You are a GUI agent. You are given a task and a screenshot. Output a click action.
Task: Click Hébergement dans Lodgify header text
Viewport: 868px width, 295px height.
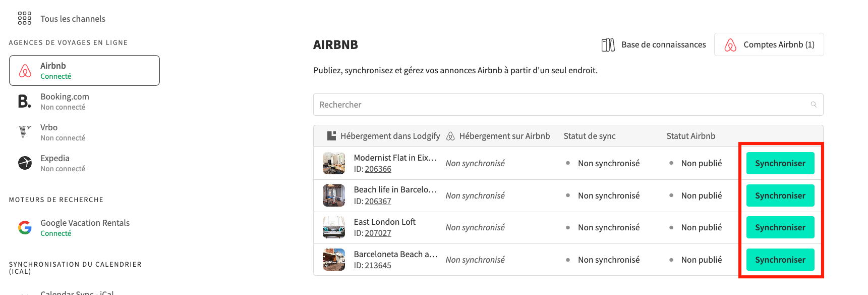point(390,136)
